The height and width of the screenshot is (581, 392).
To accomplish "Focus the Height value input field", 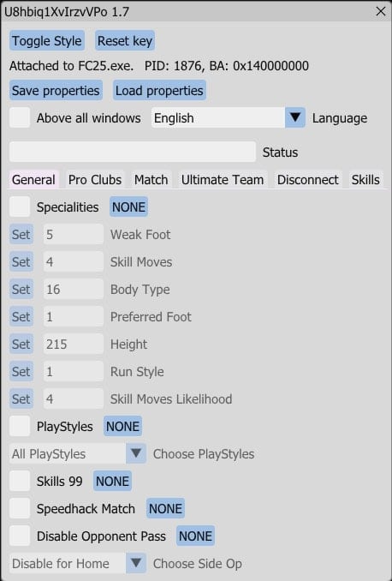I will click(x=74, y=344).
